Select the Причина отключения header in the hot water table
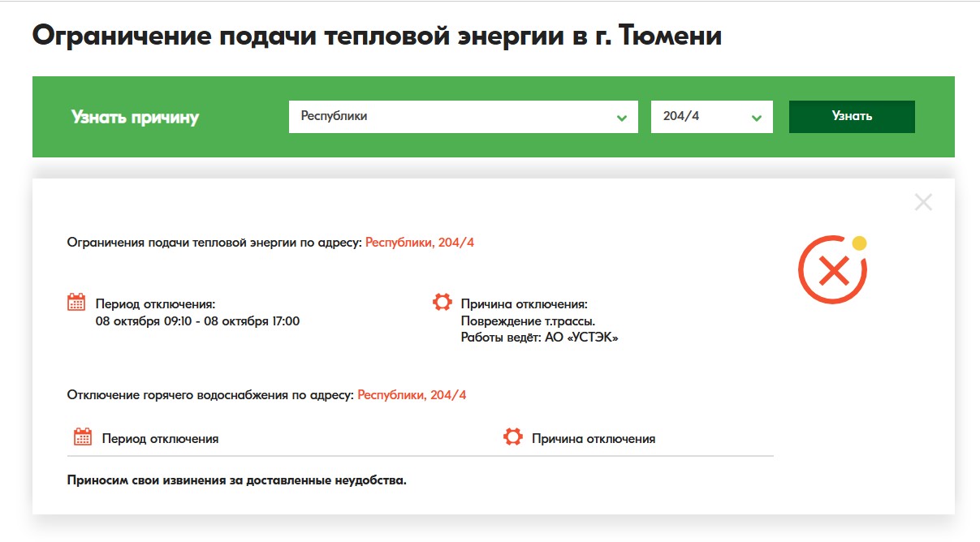Screen dimensions: 980x542 click(593, 438)
